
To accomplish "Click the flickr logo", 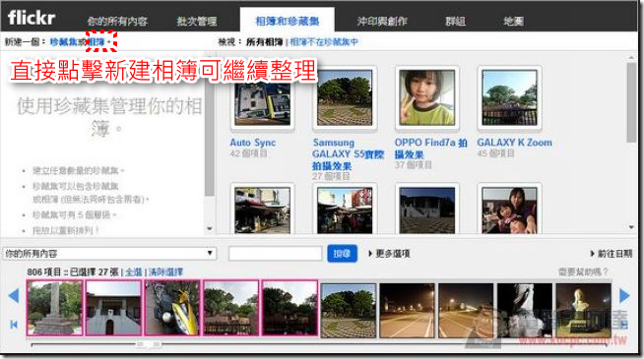I will 32,18.
